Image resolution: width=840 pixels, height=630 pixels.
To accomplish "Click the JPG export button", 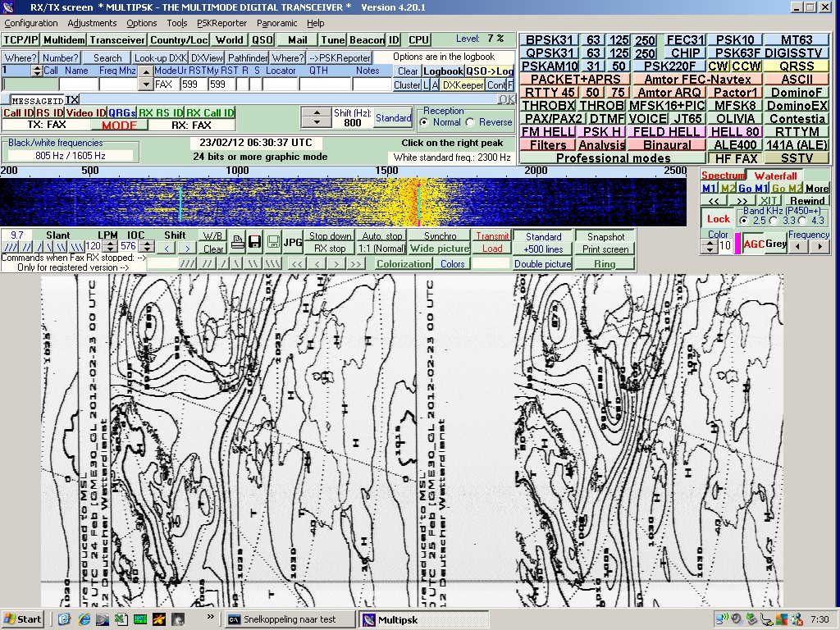I will pyautogui.click(x=293, y=242).
